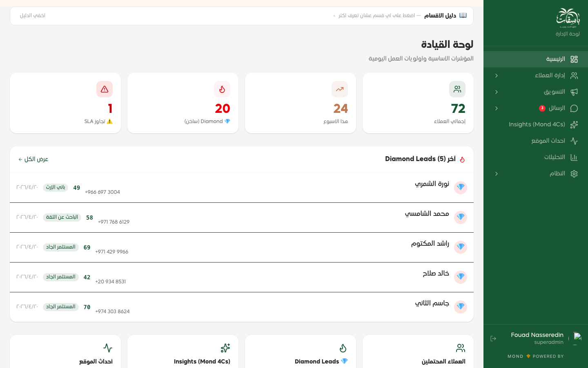This screenshot has height=368, width=588.
Task: Open the إجمالي العملاء 72 card
Action: [418, 103]
